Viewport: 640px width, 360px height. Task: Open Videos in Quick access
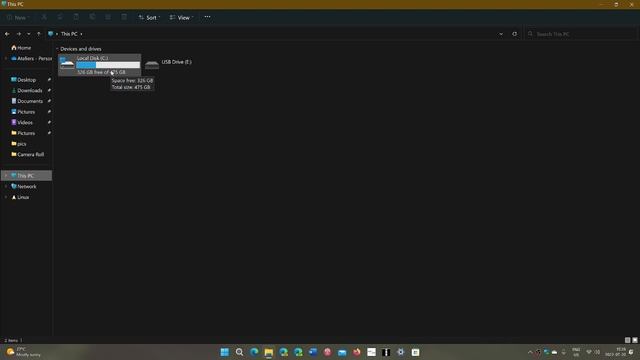coord(24,122)
